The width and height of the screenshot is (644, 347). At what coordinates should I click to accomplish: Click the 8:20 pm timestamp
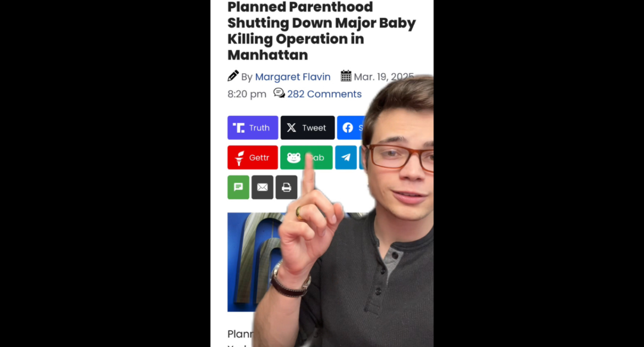(247, 94)
